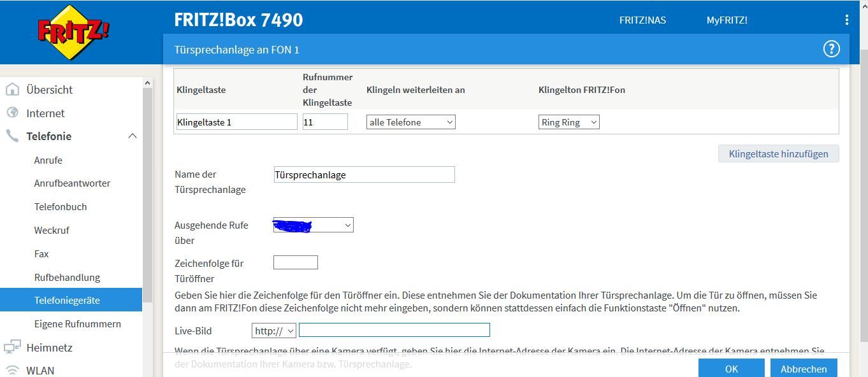The height and width of the screenshot is (377, 868).
Task: Open the http:// protocol dropdown
Action: (x=274, y=331)
